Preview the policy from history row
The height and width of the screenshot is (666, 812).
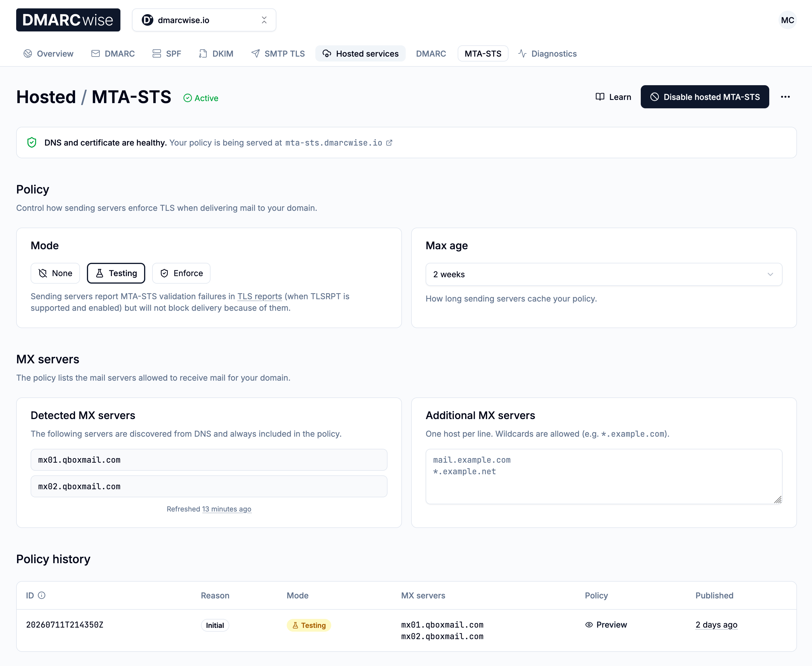pyautogui.click(x=606, y=625)
